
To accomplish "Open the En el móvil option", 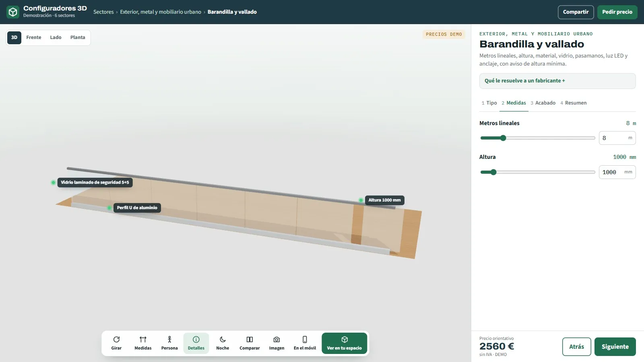I will 305,343.
